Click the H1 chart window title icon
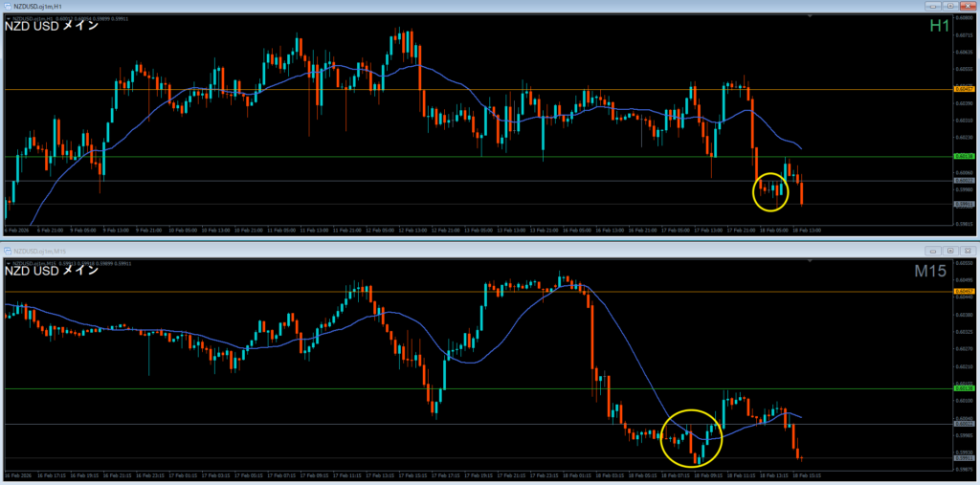 [7, 6]
